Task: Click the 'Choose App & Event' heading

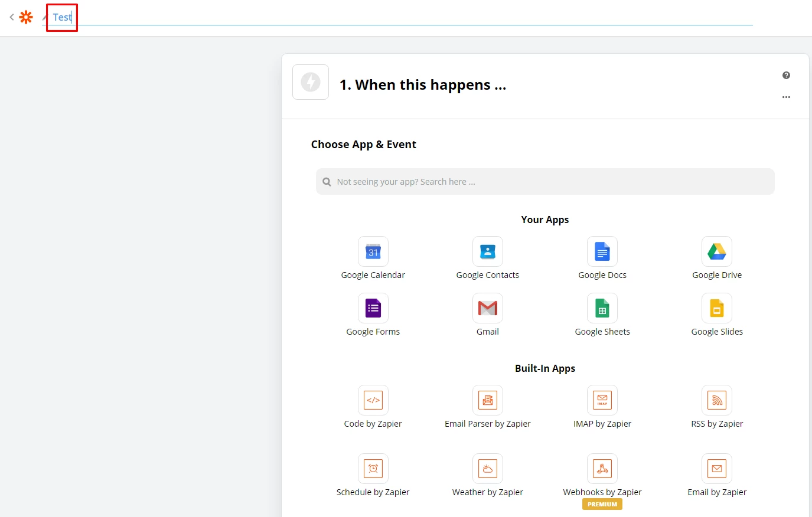Action: [364, 145]
